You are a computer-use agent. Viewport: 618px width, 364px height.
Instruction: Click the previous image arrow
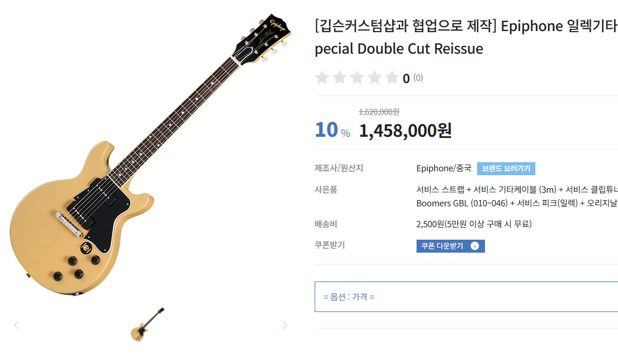(x=16, y=325)
